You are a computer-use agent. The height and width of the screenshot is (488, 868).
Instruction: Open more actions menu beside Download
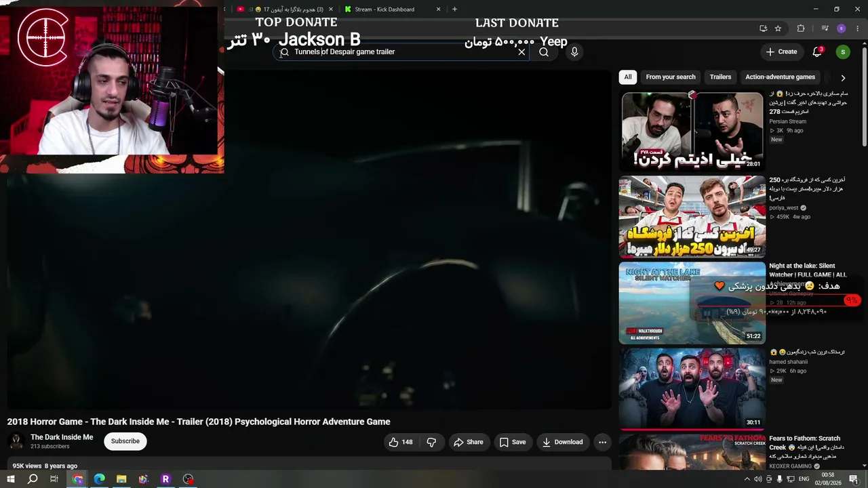602,442
